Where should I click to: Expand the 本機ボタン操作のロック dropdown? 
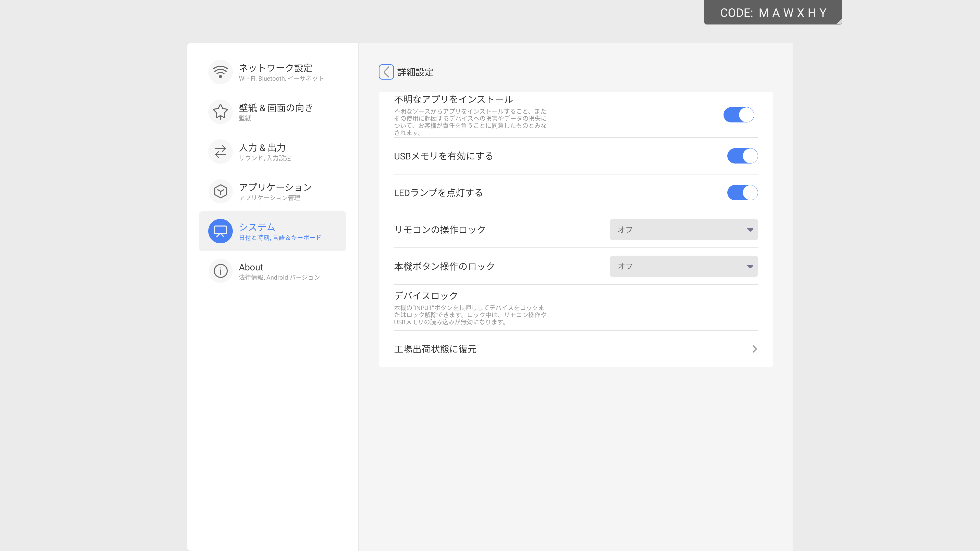coord(683,266)
